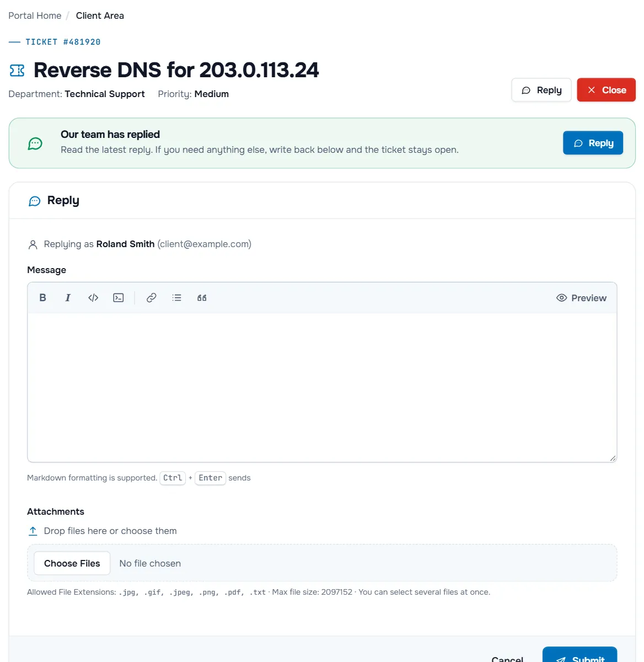
Task: Click the upload arrow icon under Attachments
Action: (x=33, y=531)
